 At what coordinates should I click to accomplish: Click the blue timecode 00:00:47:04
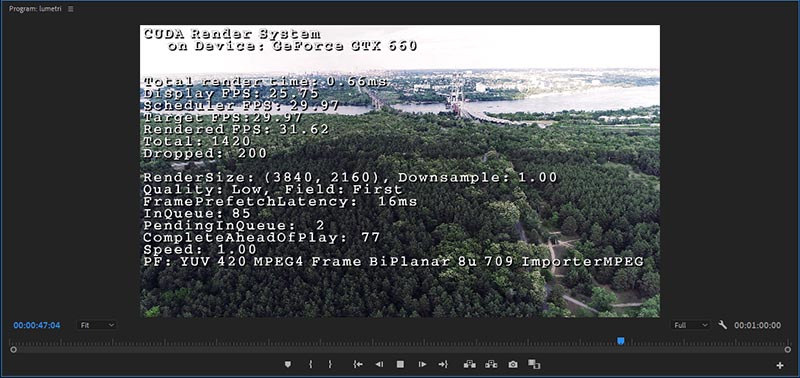tap(37, 325)
